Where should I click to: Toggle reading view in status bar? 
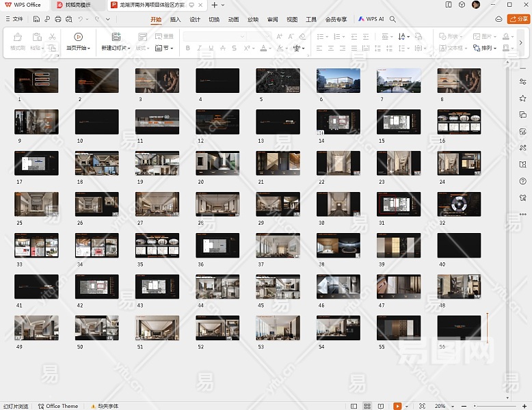pos(380,406)
